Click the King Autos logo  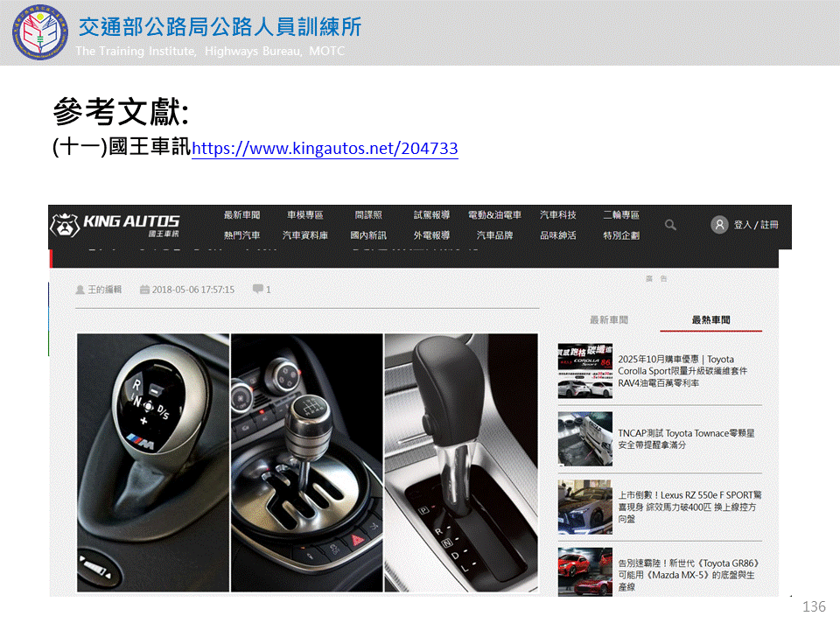pos(115,226)
